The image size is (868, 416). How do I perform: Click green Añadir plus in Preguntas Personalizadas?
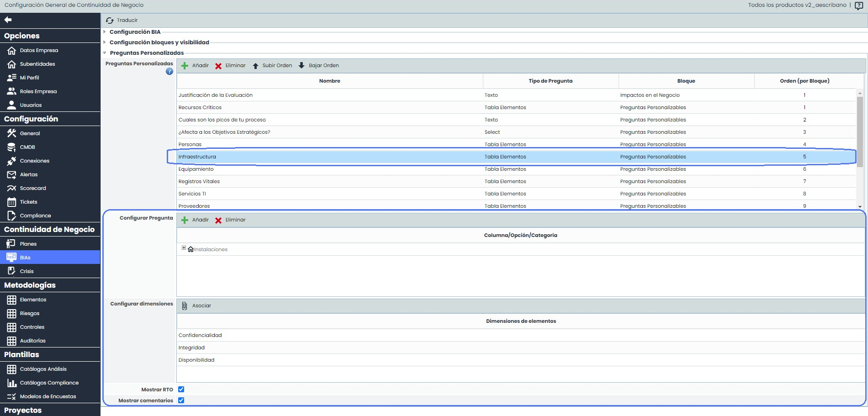pos(185,66)
